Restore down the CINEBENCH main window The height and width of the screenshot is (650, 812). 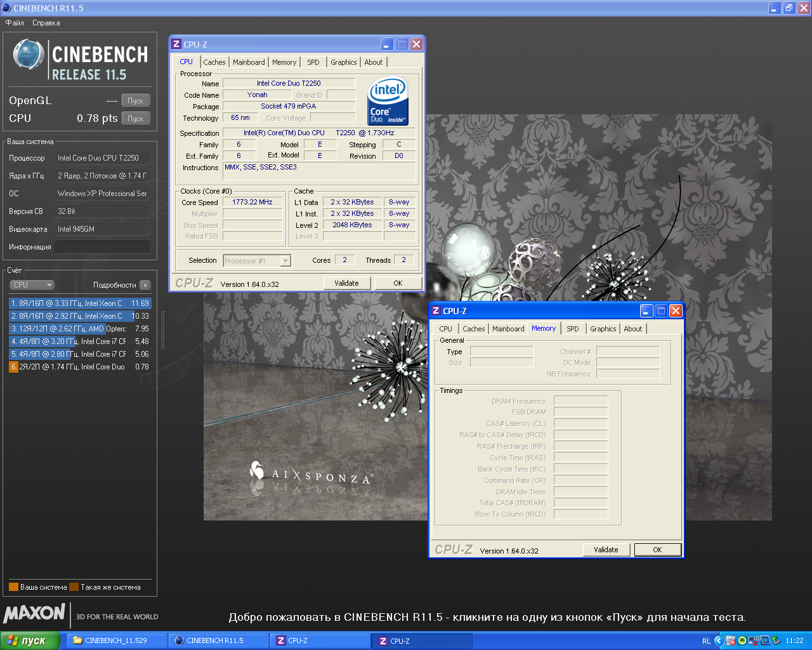[789, 8]
